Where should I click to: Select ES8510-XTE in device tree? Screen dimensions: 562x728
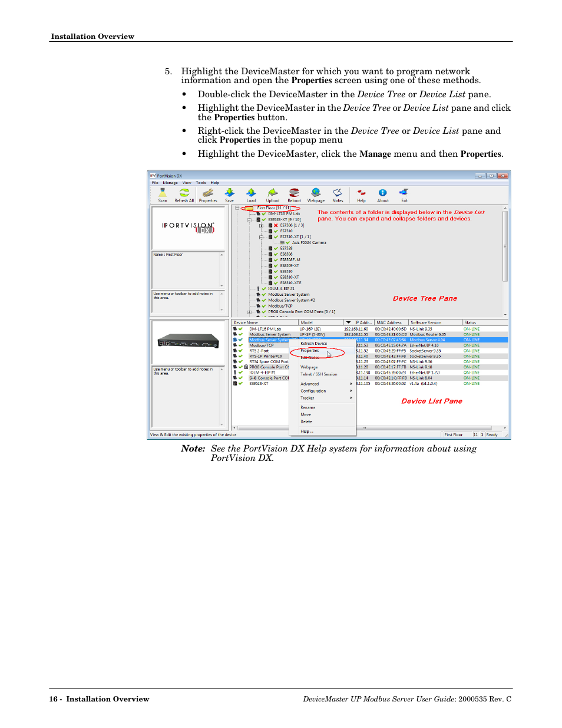point(290,283)
